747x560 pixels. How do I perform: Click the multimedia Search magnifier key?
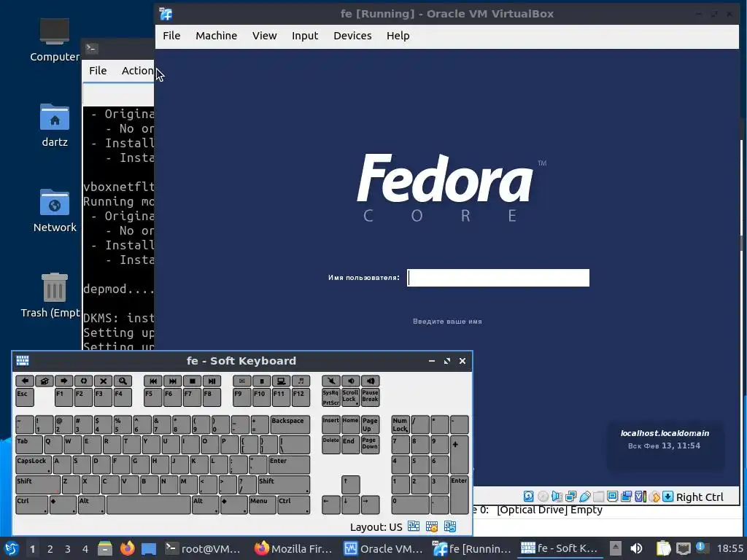tap(123, 381)
